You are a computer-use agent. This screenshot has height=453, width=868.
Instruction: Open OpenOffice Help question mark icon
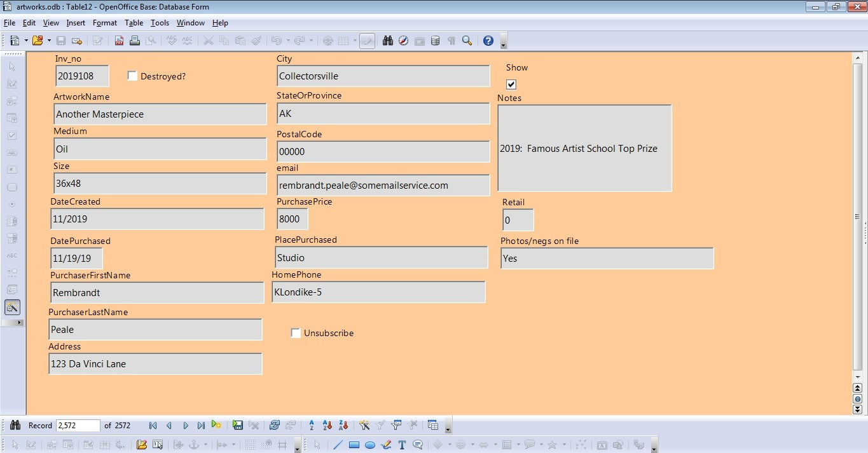coord(488,41)
